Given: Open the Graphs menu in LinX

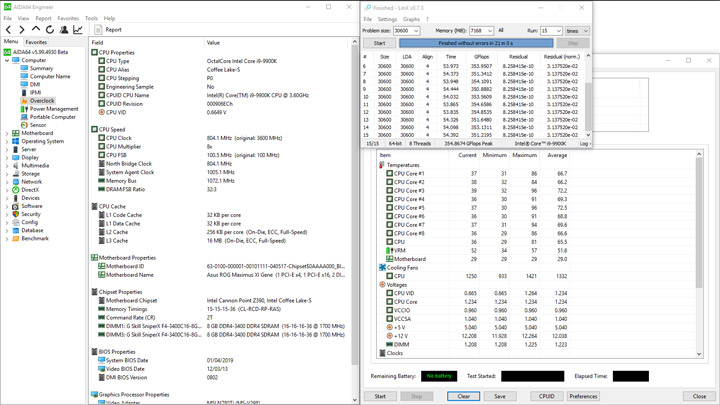Looking at the screenshot, I should [x=411, y=19].
